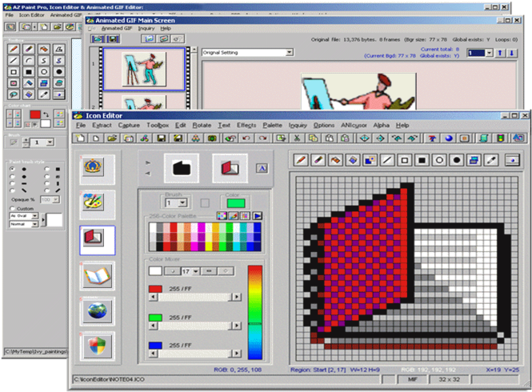Pick the filled rectangle tool in Icon Editor

tap(422, 160)
